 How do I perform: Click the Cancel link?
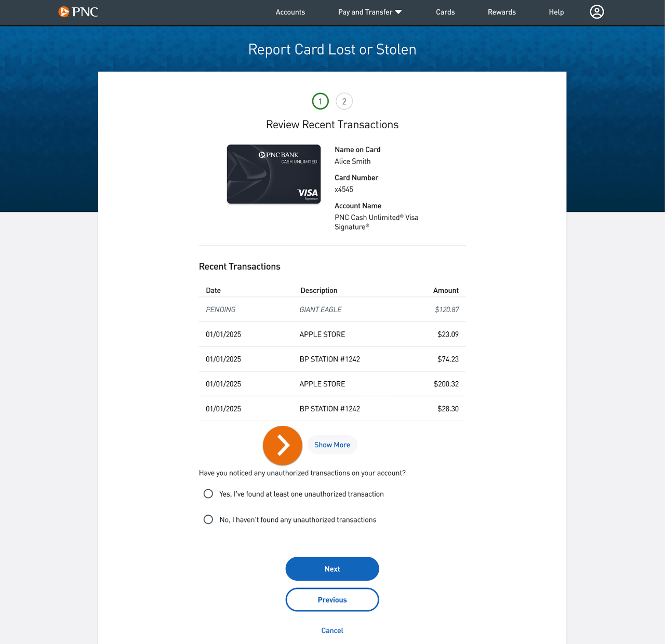pyautogui.click(x=332, y=630)
